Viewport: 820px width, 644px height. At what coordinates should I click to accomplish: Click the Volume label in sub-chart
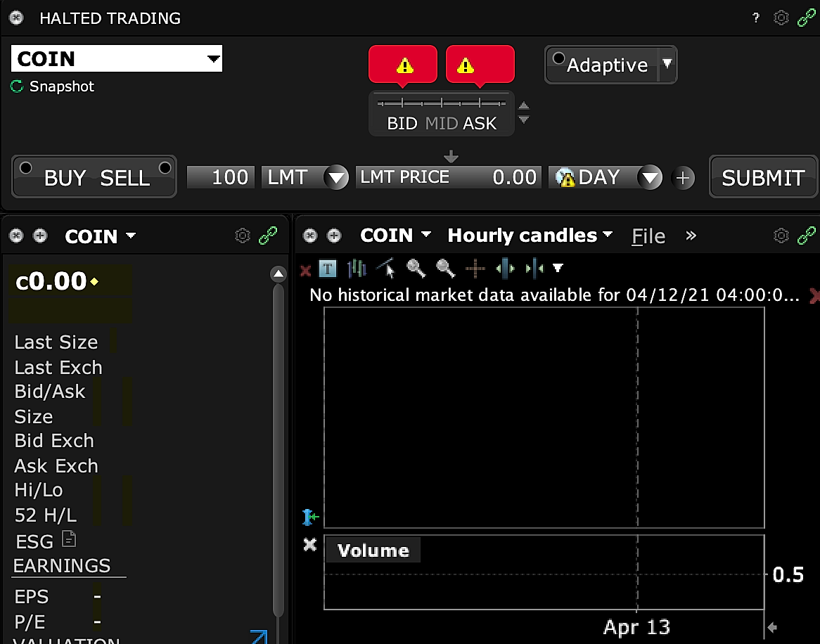(x=373, y=550)
